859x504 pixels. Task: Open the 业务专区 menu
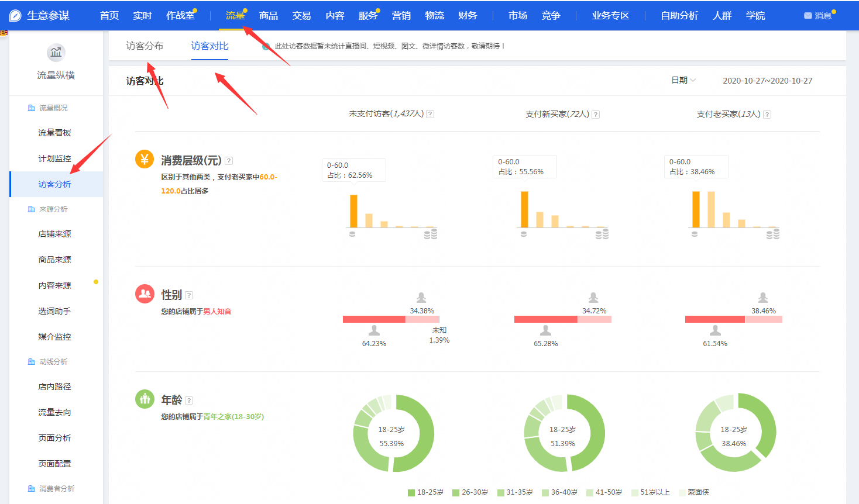[x=610, y=16]
